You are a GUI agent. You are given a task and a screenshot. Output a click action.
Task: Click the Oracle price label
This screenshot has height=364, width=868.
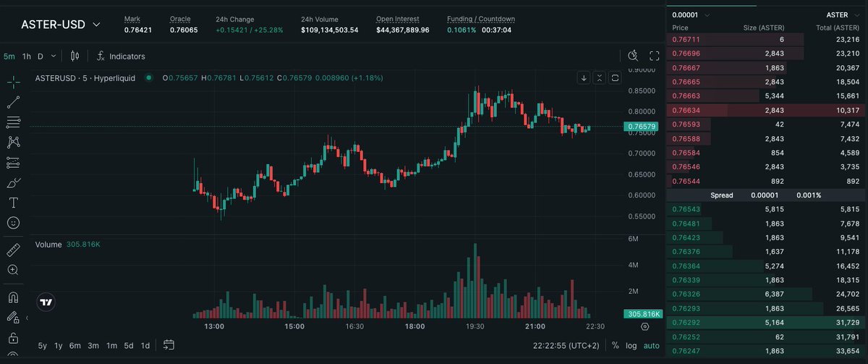pyautogui.click(x=180, y=18)
